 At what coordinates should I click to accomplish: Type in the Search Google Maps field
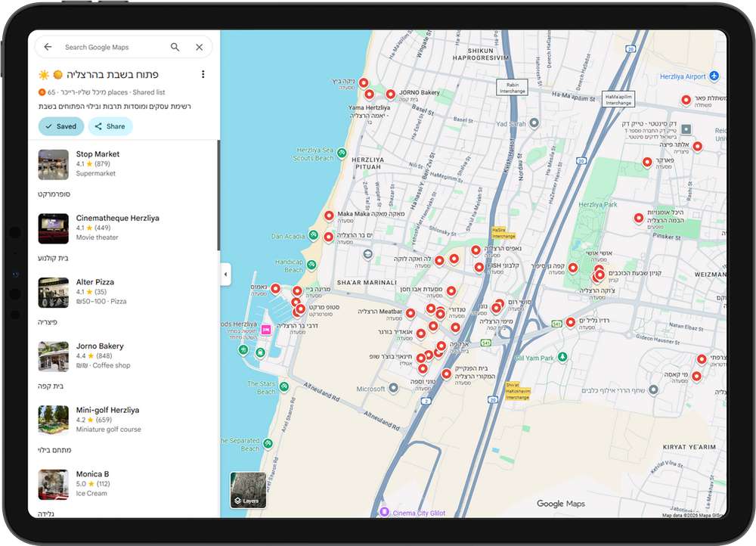pyautogui.click(x=113, y=47)
